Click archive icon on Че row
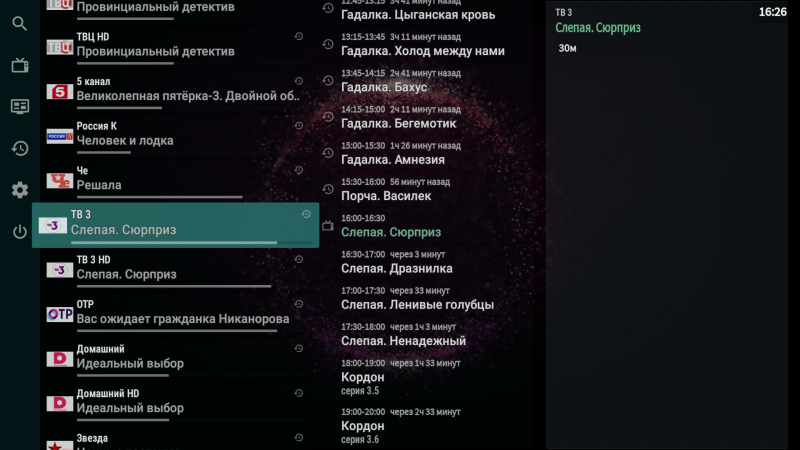This screenshot has height=450, width=800. tap(299, 170)
